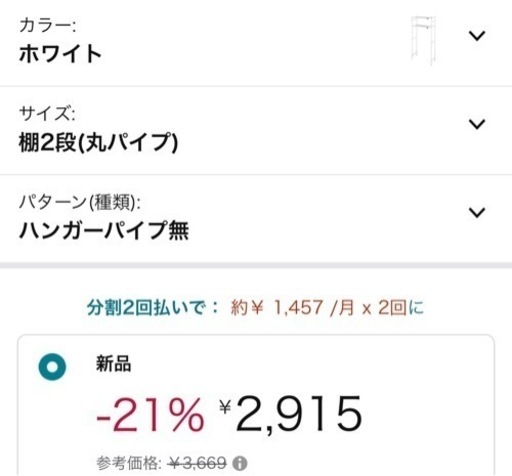
Task: Open the reference price info icon
Action: coord(240,463)
